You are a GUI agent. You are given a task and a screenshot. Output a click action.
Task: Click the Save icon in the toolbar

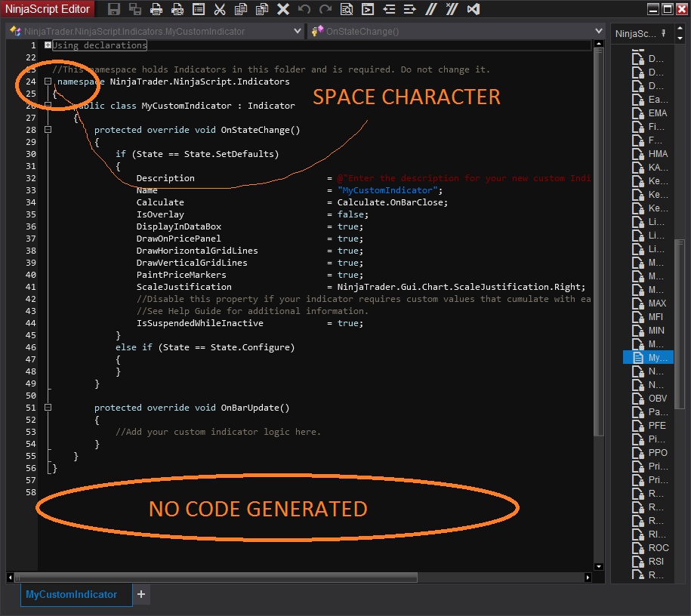coord(114,9)
